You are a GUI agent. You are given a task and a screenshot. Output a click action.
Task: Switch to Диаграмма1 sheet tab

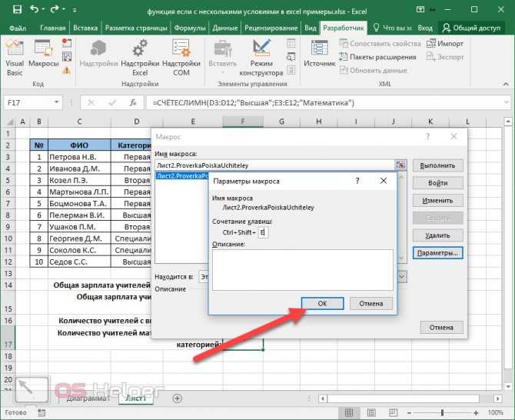[88, 398]
